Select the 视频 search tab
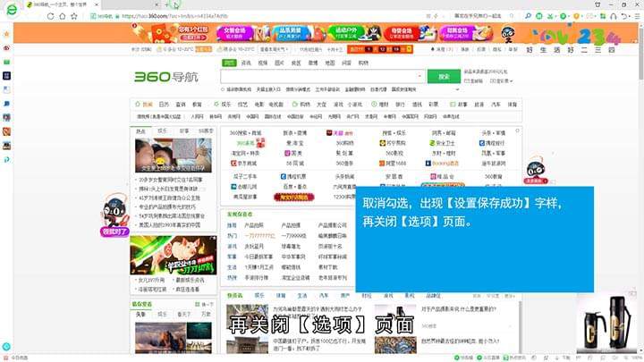Image resolution: width=644 pixels, height=362 pixels. coord(262,63)
